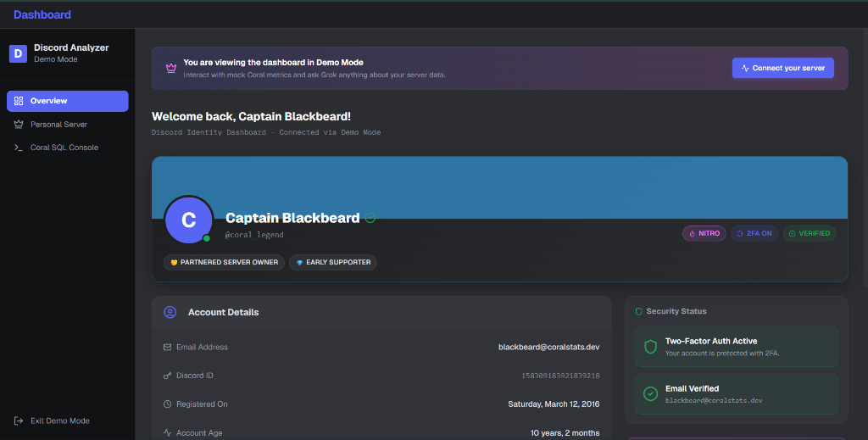
Task: Click the crown icon beside Personal Server
Action: point(19,125)
